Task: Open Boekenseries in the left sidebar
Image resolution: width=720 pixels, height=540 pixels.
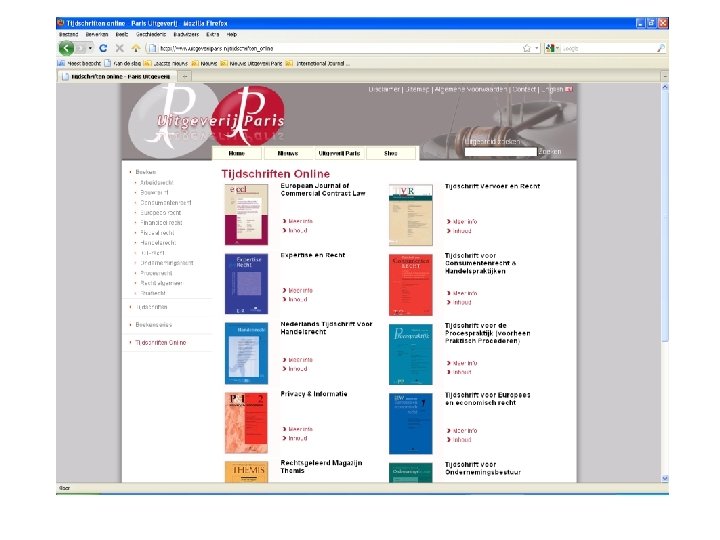Action: (154, 325)
